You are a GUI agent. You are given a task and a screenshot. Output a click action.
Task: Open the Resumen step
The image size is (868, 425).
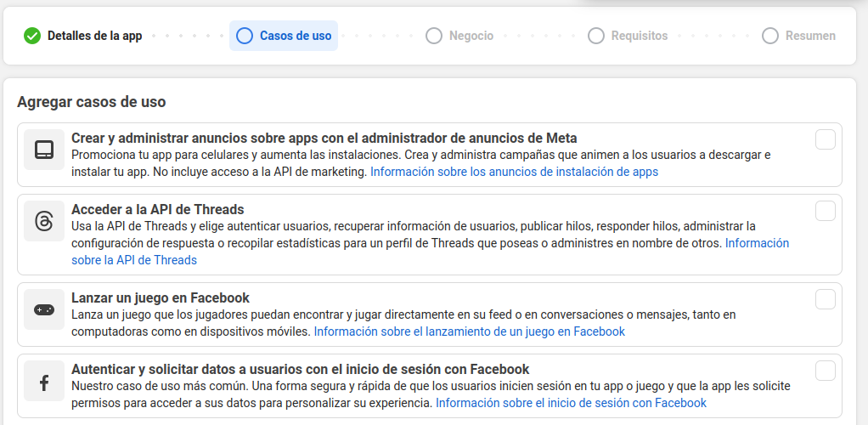click(x=799, y=36)
